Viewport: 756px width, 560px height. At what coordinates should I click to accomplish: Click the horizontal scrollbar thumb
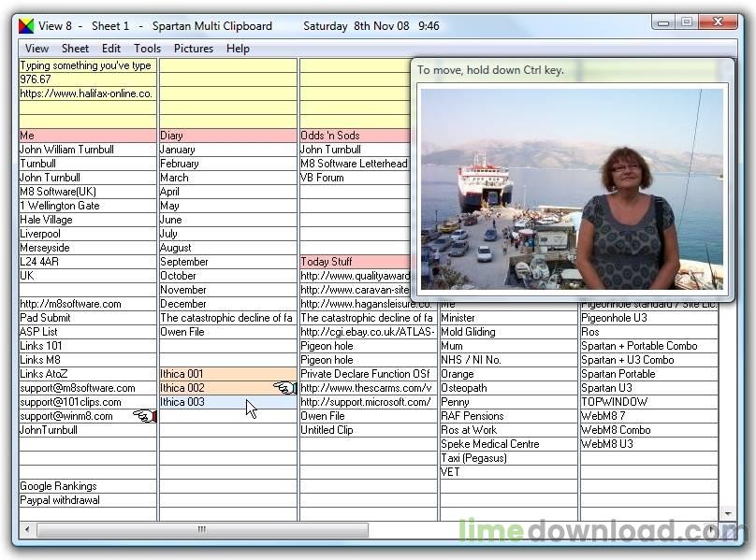200,529
